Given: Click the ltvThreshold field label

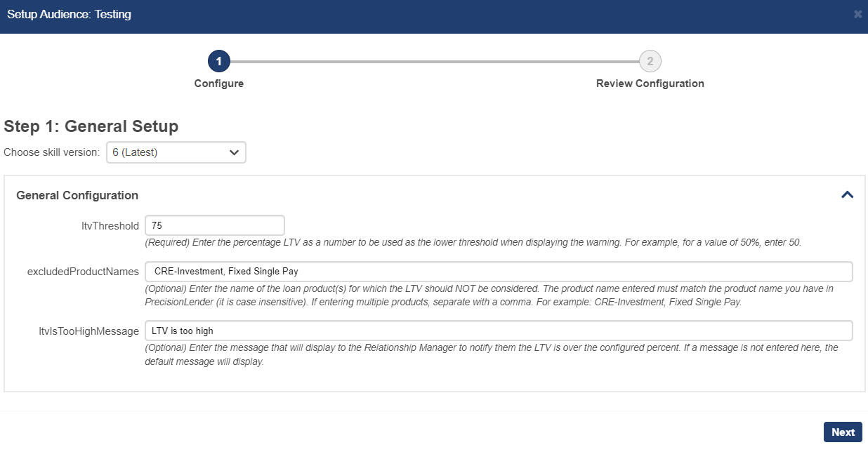Looking at the screenshot, I should point(110,226).
